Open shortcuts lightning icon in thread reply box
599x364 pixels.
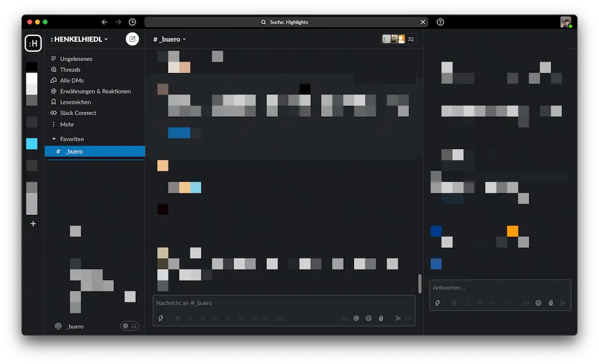437,303
